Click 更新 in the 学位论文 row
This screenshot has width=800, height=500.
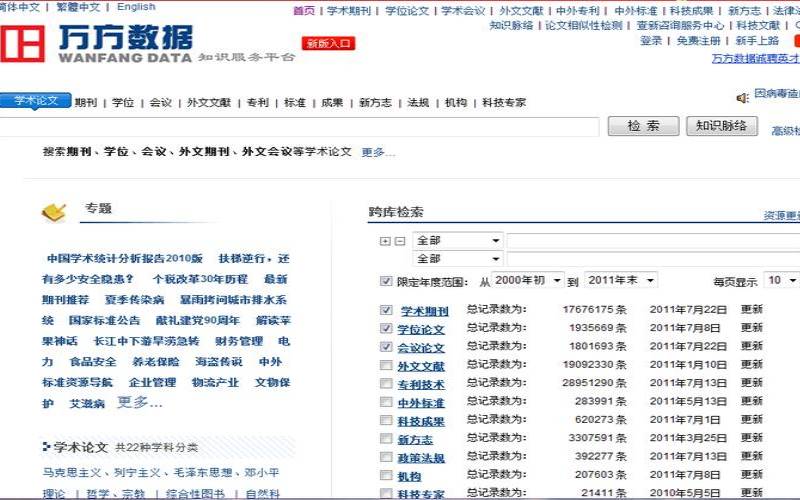point(752,328)
